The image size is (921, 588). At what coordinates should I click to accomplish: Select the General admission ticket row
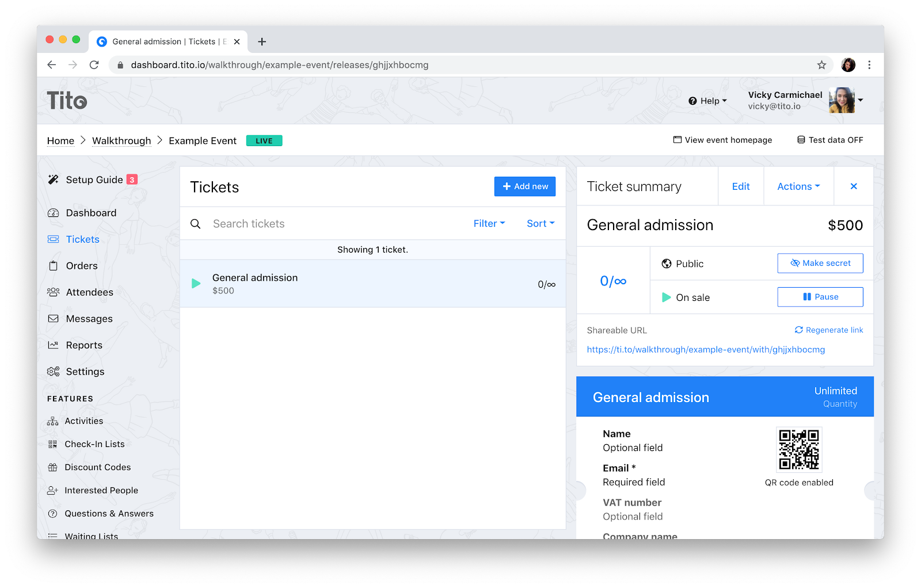pyautogui.click(x=373, y=284)
